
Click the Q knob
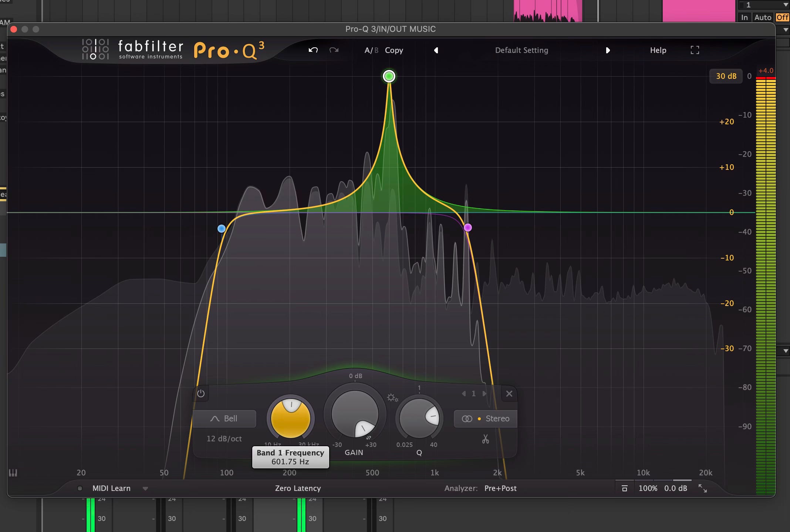tap(419, 418)
